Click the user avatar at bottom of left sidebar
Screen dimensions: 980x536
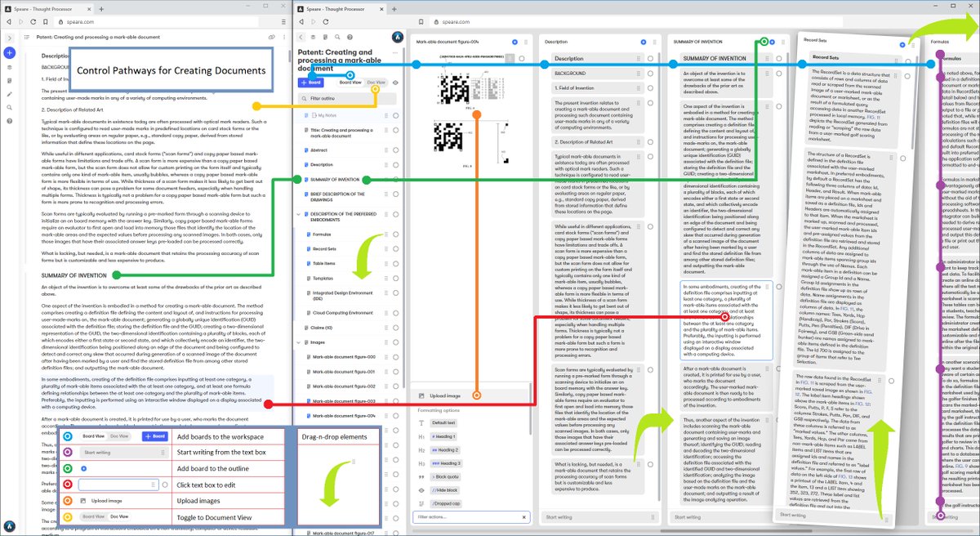pyautogui.click(x=8, y=525)
